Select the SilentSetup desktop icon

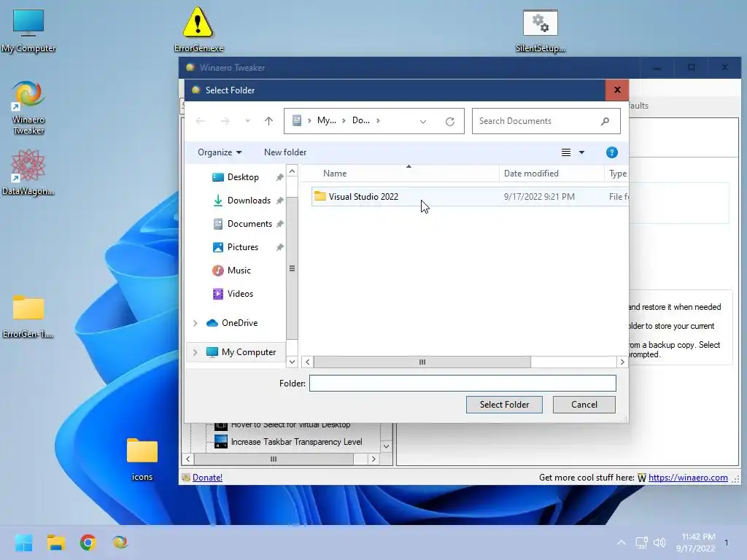(x=541, y=30)
